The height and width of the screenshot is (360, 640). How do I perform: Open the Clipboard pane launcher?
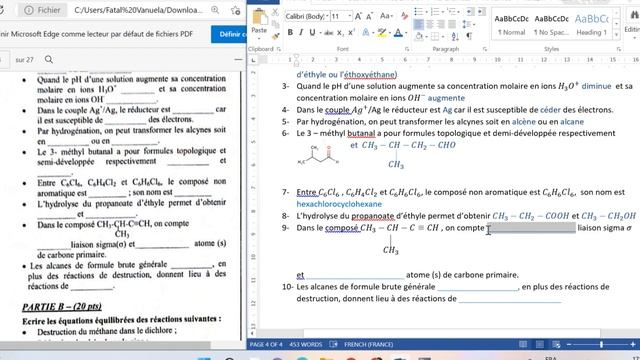coord(279,49)
